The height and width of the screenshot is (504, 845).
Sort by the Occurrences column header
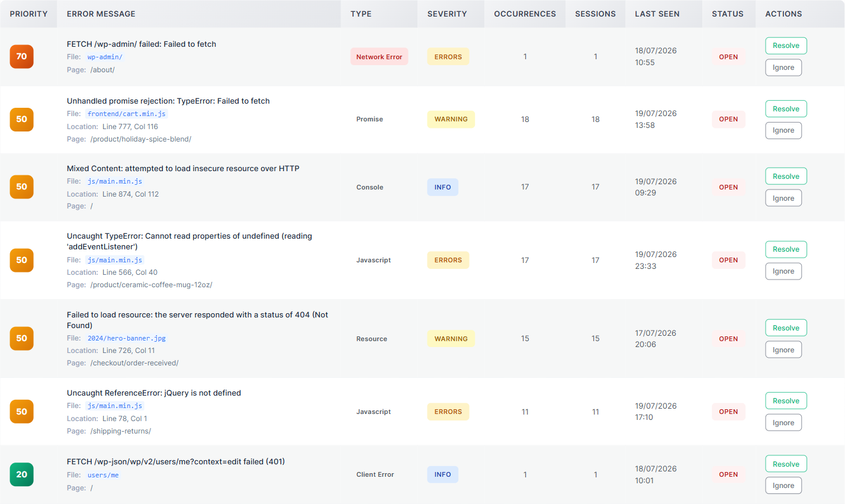click(525, 14)
